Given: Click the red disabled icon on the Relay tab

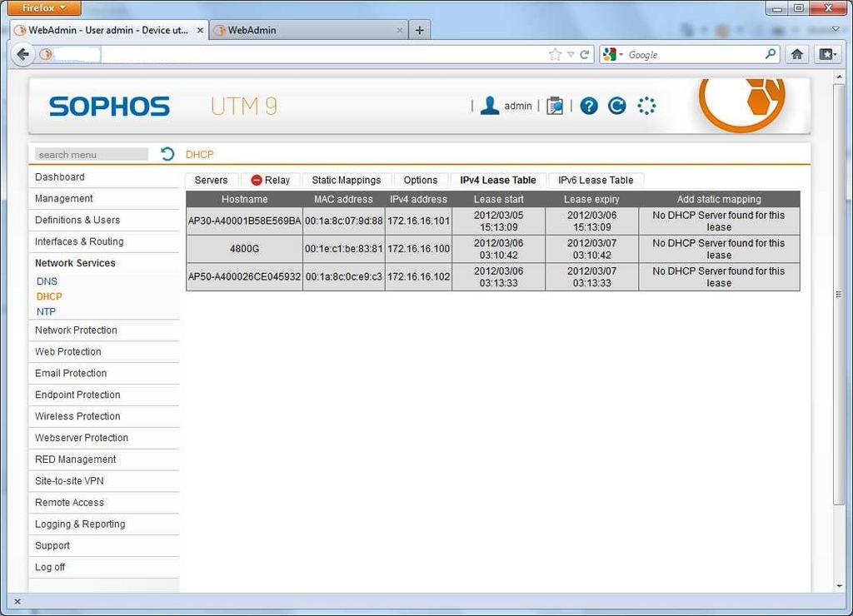Looking at the screenshot, I should point(257,180).
